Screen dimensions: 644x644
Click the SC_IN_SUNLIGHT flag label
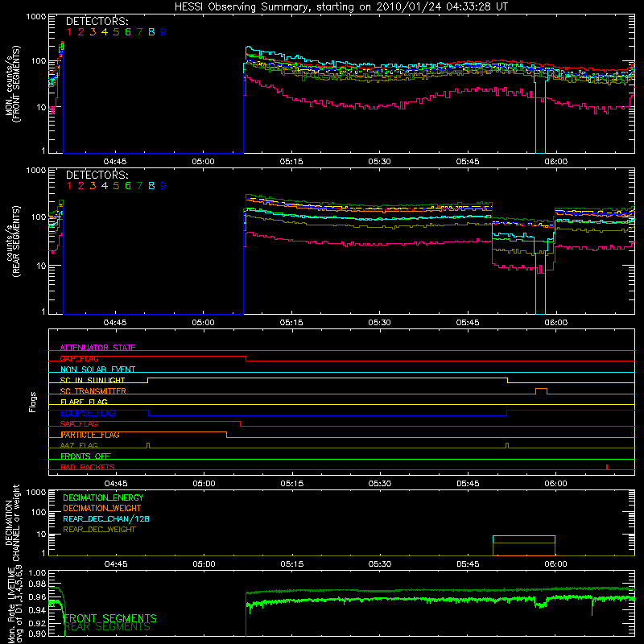pos(93,380)
